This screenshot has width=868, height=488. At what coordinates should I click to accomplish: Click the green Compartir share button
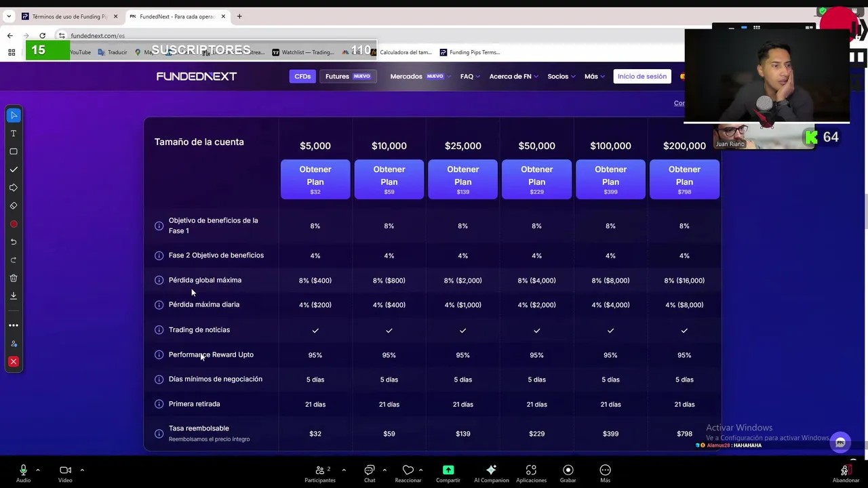[x=448, y=474]
